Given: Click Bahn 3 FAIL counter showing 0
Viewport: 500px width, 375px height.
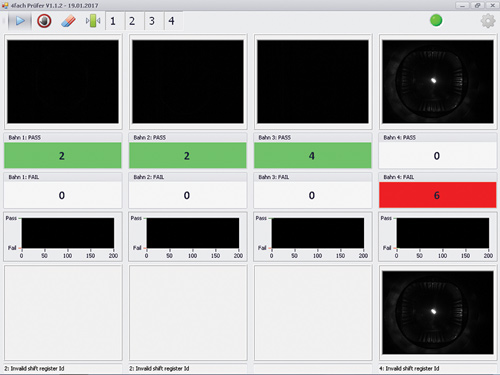Looking at the screenshot, I should (x=313, y=195).
